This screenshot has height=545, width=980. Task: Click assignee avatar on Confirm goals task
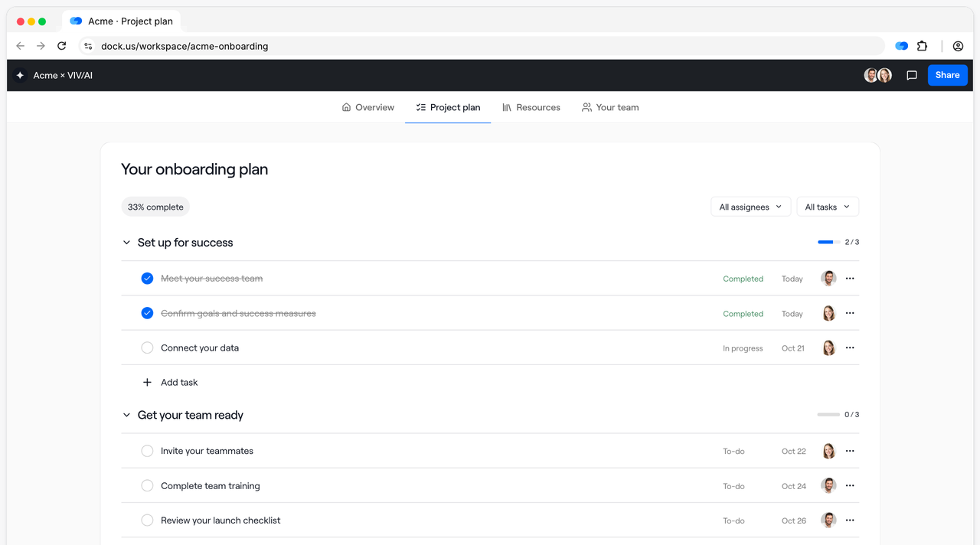(x=828, y=313)
